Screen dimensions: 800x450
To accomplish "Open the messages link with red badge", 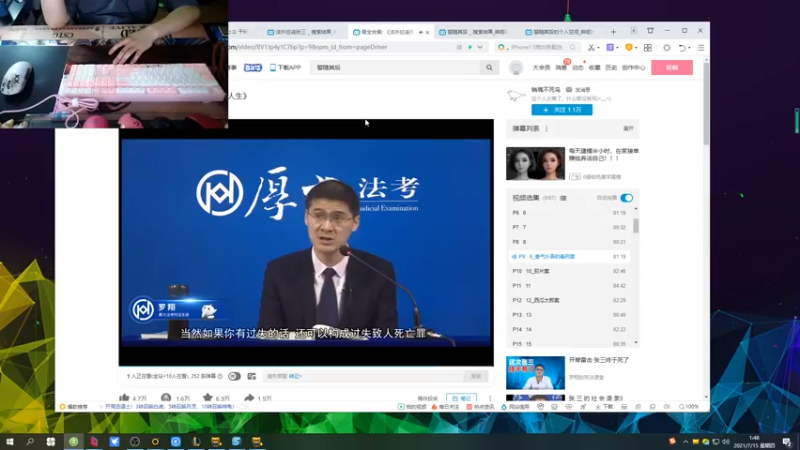I will (x=561, y=67).
